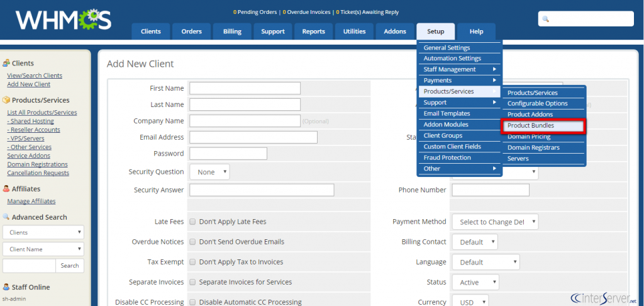The image size is (644, 306).
Task: Expand the Other submenu
Action: pyautogui.click(x=460, y=169)
